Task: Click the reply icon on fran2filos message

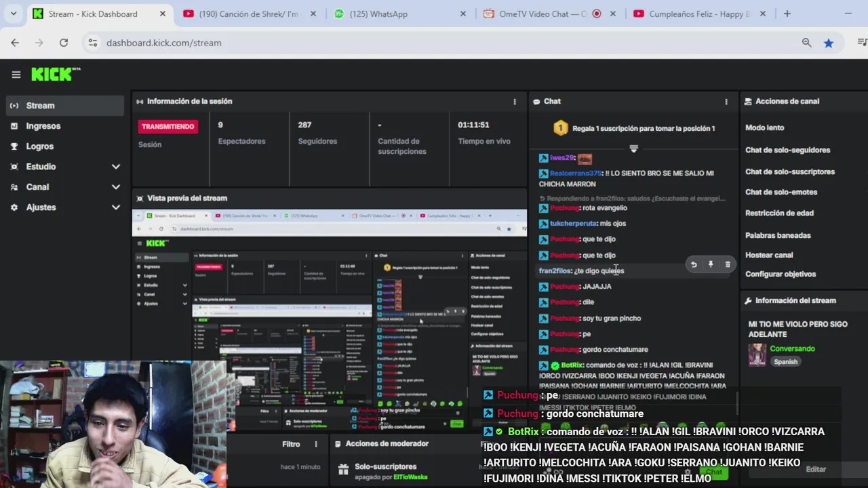Action: [x=694, y=264]
